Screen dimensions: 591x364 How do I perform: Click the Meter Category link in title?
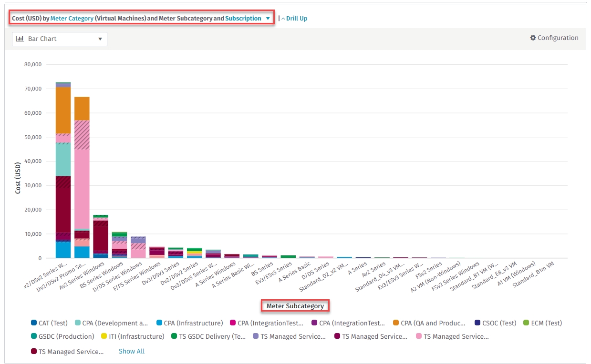[72, 19]
